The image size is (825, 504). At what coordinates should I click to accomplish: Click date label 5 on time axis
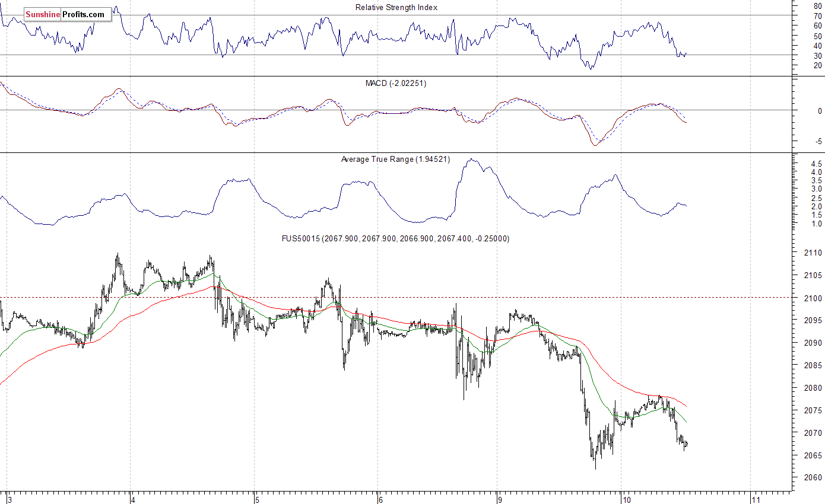[256, 499]
